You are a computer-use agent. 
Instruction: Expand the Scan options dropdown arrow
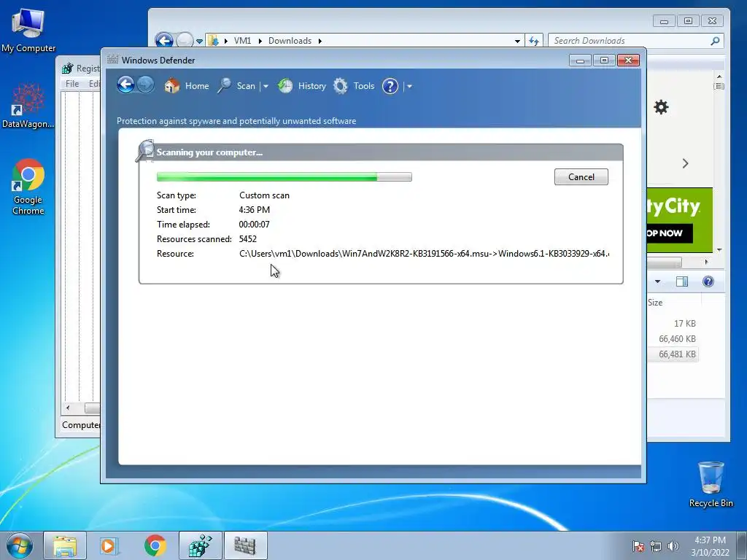point(266,86)
